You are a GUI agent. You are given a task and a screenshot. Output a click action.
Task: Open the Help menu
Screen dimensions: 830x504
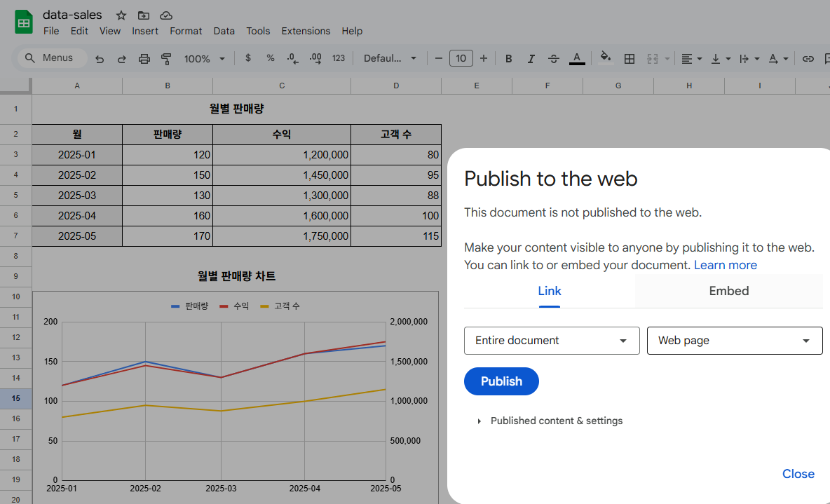tap(352, 31)
